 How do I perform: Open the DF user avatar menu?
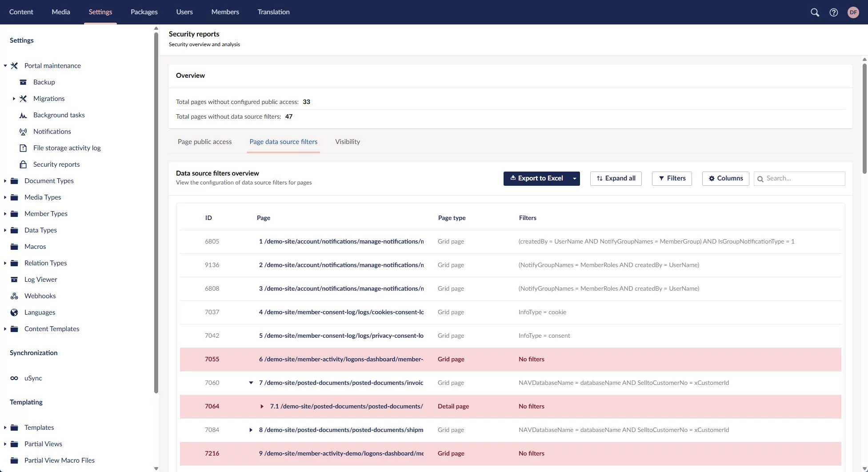(x=853, y=12)
